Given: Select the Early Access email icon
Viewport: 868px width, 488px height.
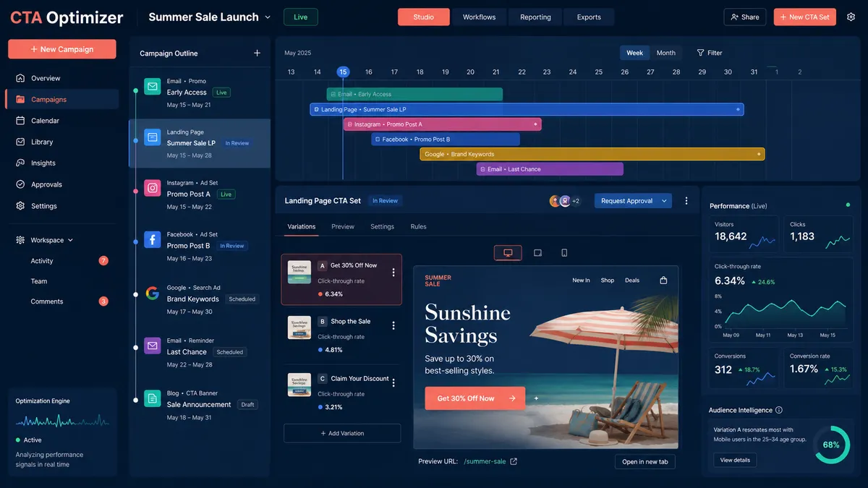Looking at the screenshot, I should 152,87.
